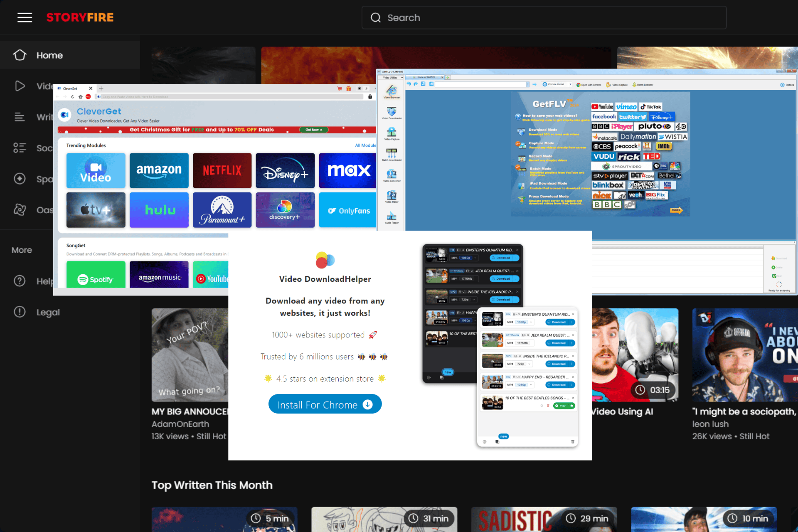This screenshot has height=532, width=798.
Task: Collapse the Video Utilities panel in GetFLV
Action: tap(402, 78)
